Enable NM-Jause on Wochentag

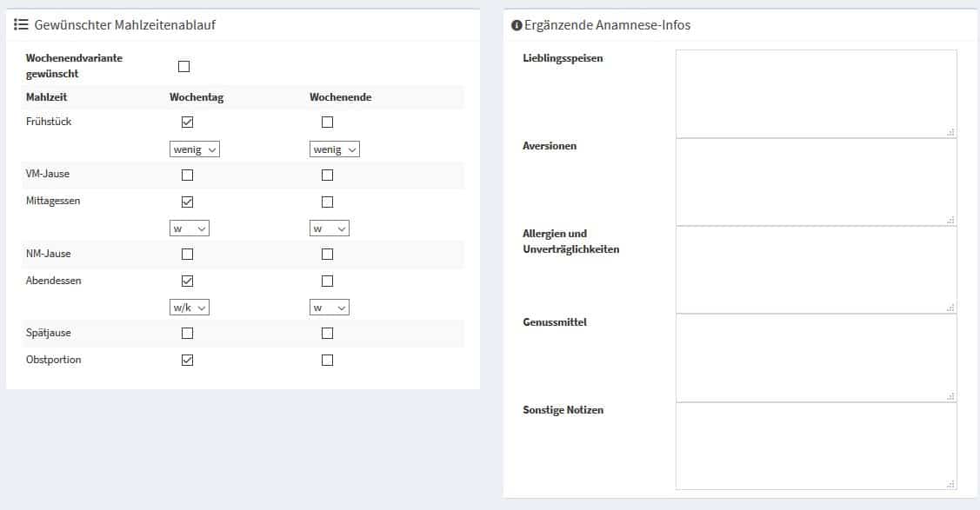click(x=187, y=255)
